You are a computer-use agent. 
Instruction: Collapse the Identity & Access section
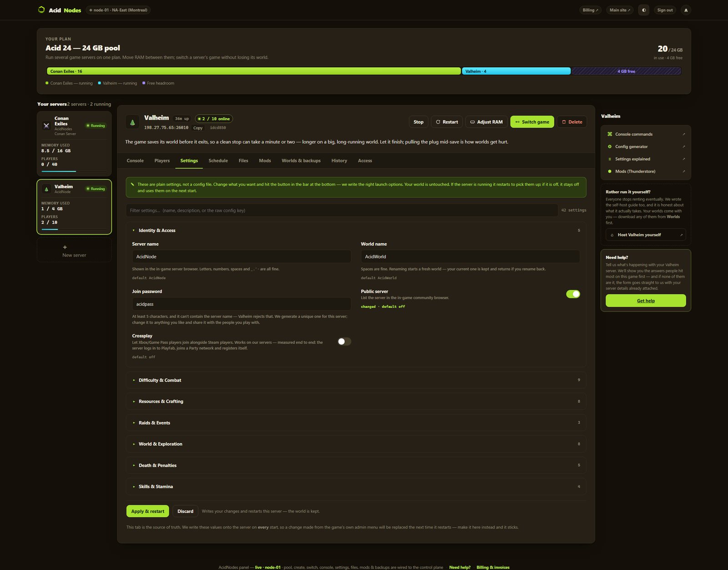356,230
